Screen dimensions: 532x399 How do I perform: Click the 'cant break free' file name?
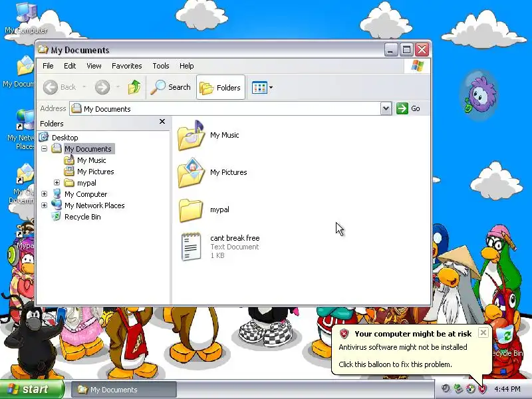(235, 238)
